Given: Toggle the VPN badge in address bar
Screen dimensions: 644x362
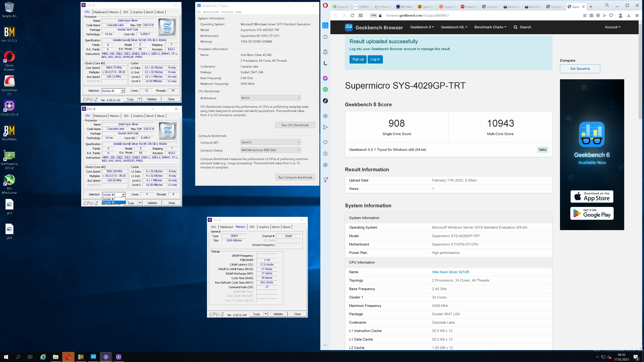Looking at the screenshot, I should pos(373,15).
